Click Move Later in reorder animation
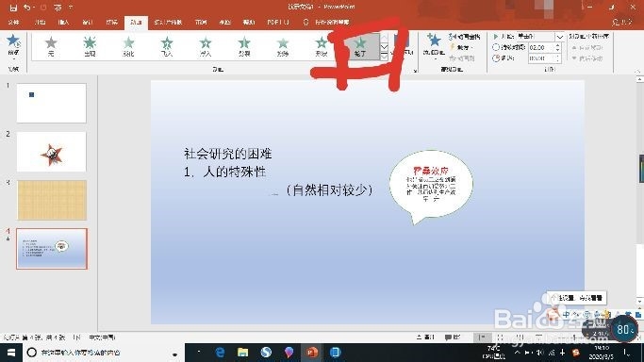 click(587, 58)
